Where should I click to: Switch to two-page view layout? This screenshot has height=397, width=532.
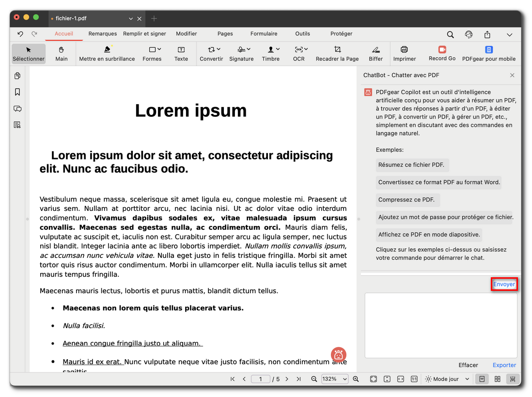point(498,379)
